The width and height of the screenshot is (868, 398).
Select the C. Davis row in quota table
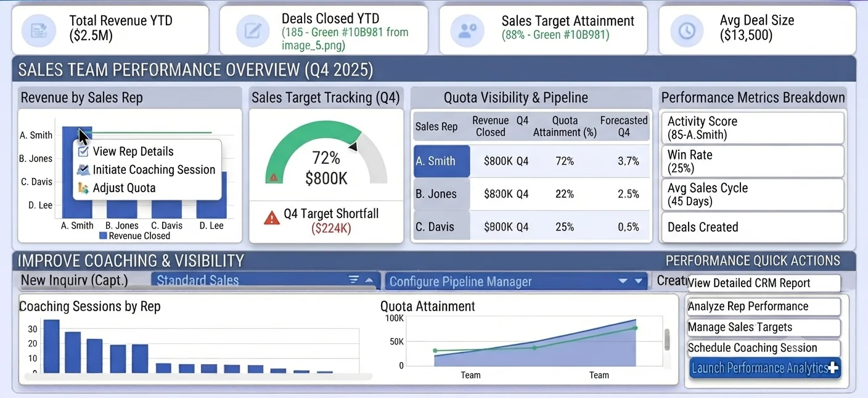click(x=531, y=227)
